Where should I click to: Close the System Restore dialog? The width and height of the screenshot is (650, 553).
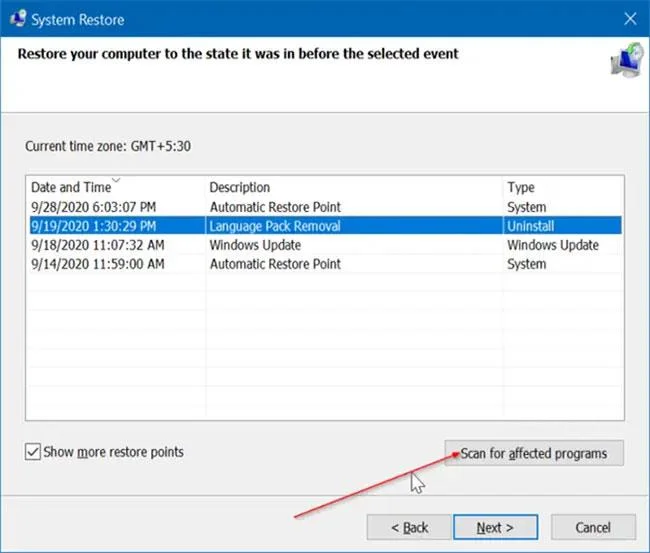[x=630, y=19]
